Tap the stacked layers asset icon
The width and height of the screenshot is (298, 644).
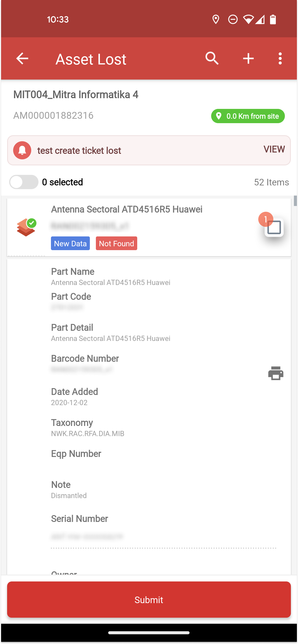[26, 227]
